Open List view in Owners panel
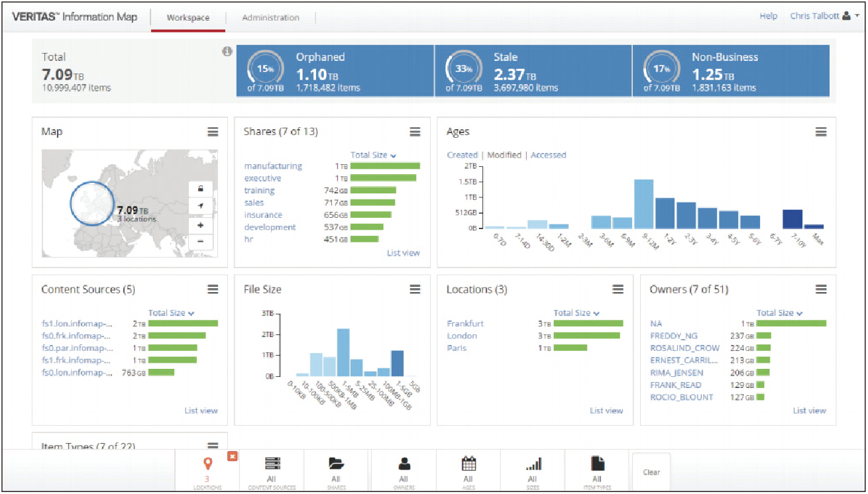 (810, 411)
